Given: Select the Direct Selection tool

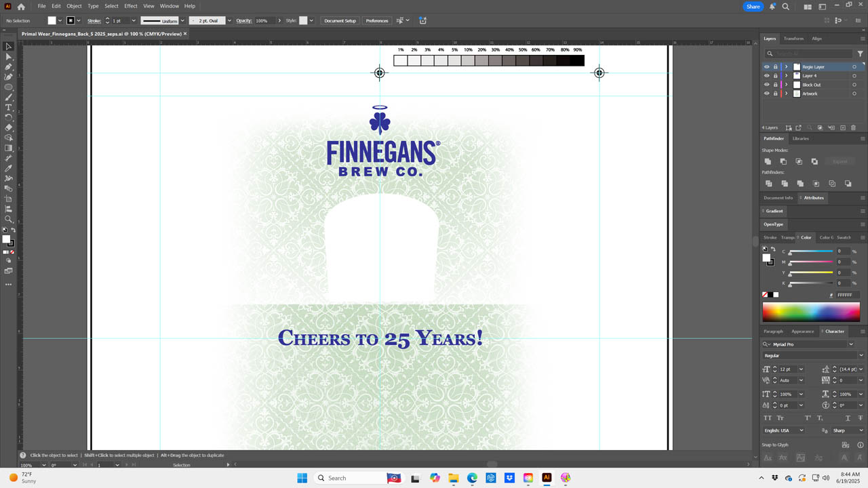Looking at the screenshot, I should coord(9,57).
